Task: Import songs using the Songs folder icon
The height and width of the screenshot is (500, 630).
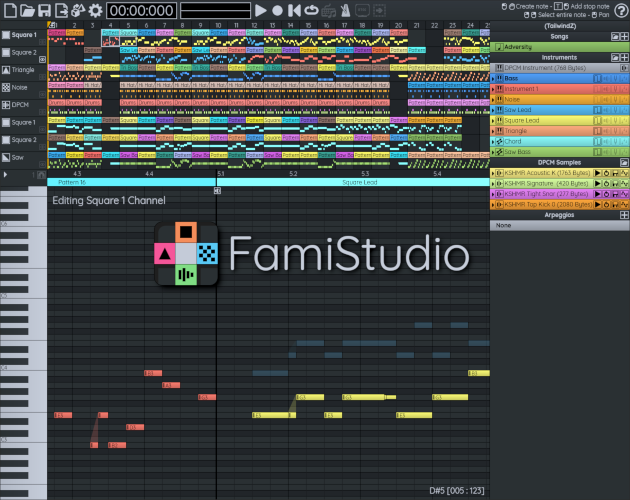Action: click(615, 37)
